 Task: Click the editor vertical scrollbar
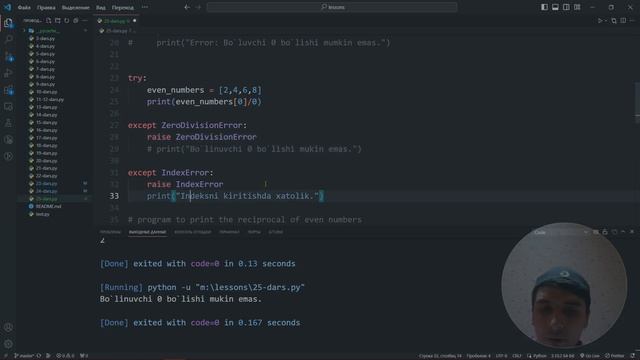(637, 102)
